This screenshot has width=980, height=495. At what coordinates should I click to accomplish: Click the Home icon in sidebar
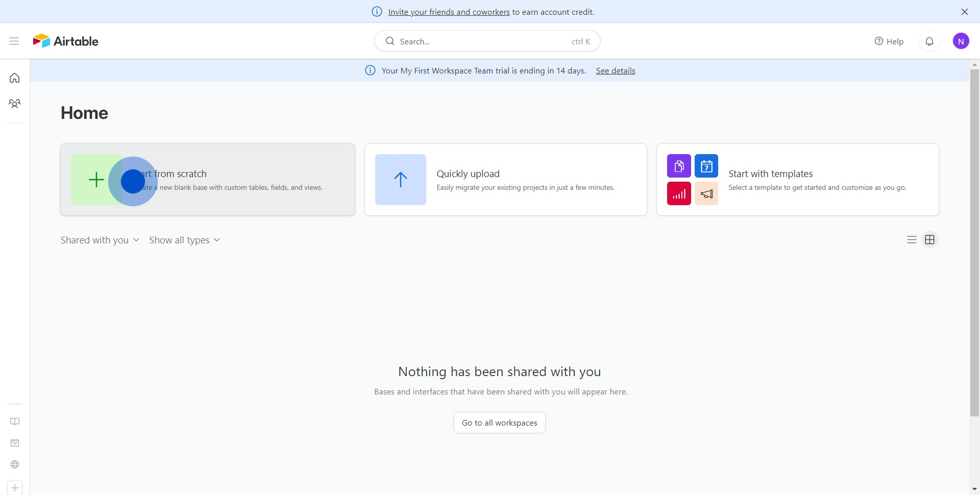[x=15, y=78]
